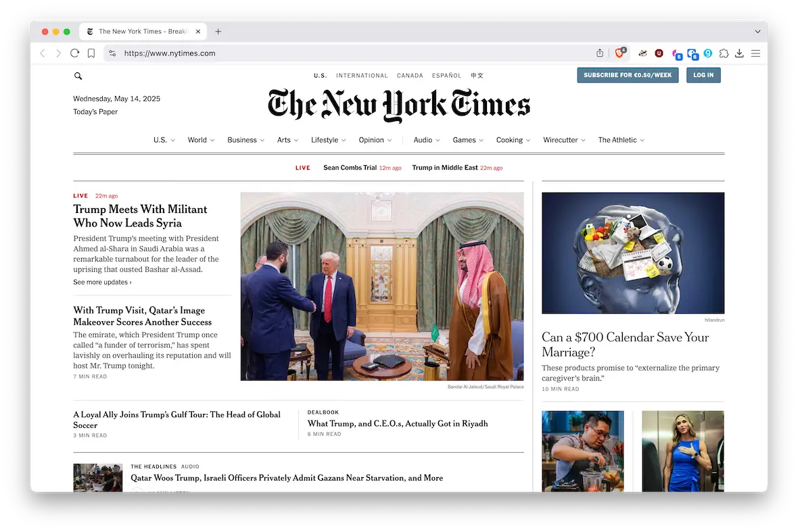Switch to the Chinese 中文 edition
The height and width of the screenshot is (532, 798).
(477, 75)
